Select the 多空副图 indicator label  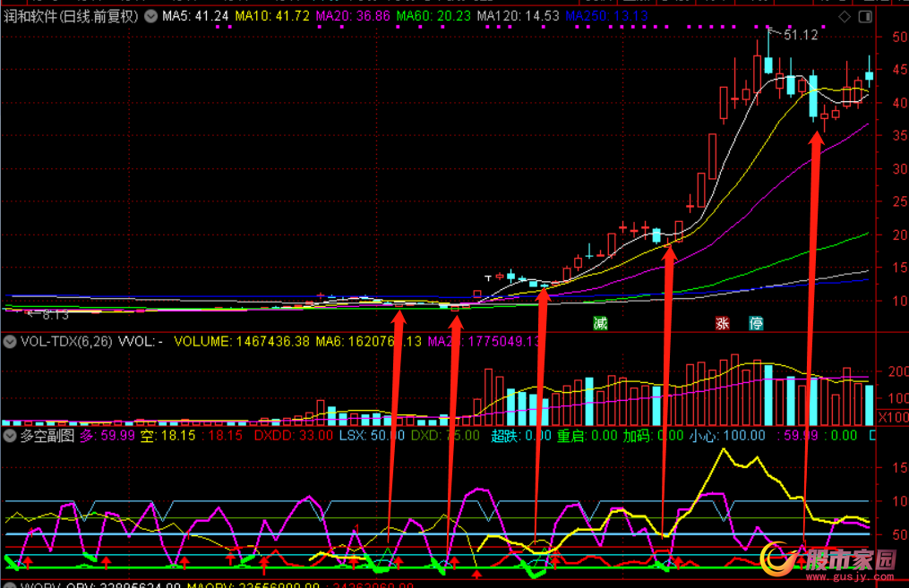pyautogui.click(x=47, y=436)
